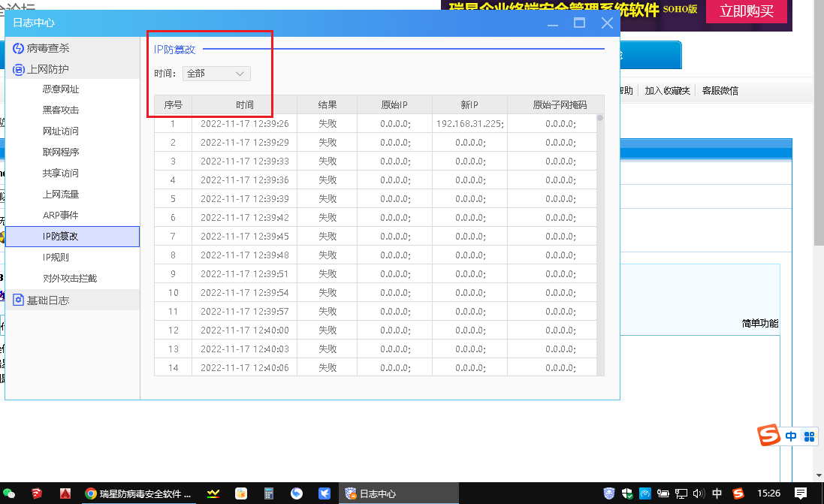Open the yellow notes app in taskbar
Image resolution: width=824 pixels, height=504 pixels.
click(x=240, y=493)
